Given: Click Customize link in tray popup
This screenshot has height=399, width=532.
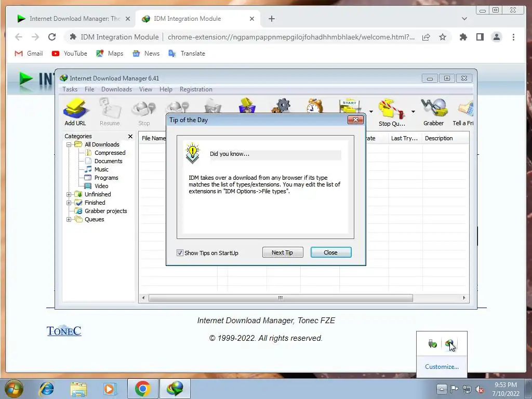Looking at the screenshot, I should [442, 367].
